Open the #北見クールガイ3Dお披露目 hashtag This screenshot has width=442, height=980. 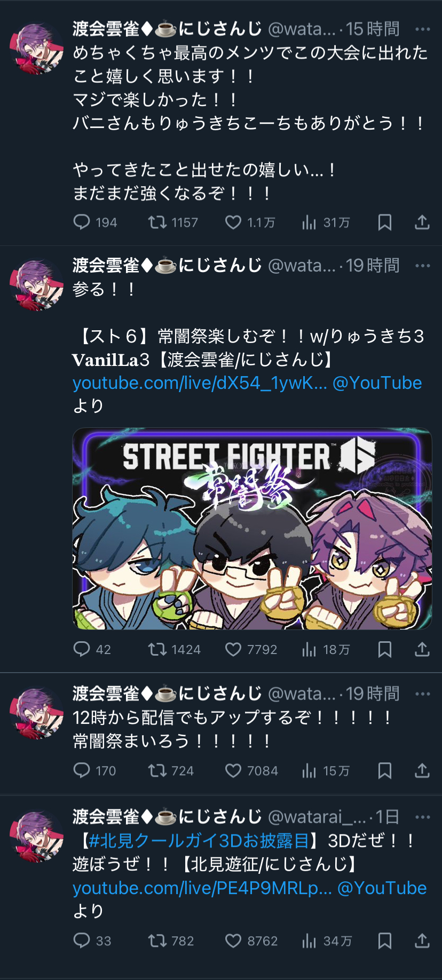tap(199, 841)
